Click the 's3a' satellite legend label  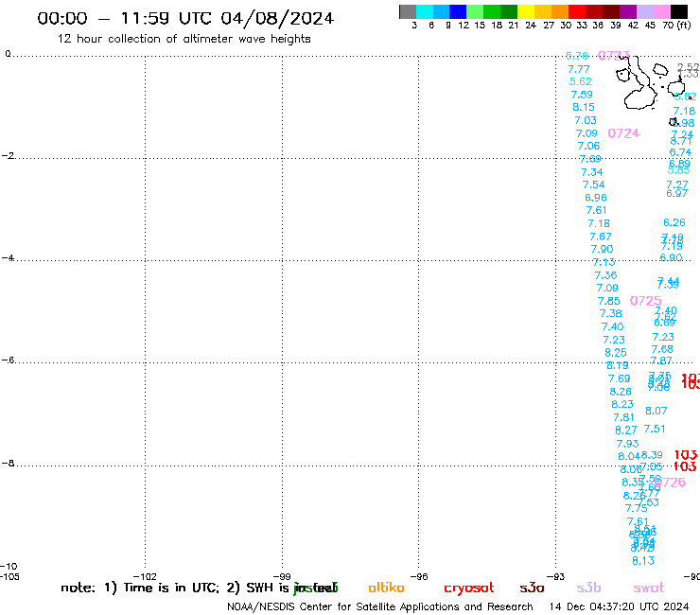pos(532,588)
